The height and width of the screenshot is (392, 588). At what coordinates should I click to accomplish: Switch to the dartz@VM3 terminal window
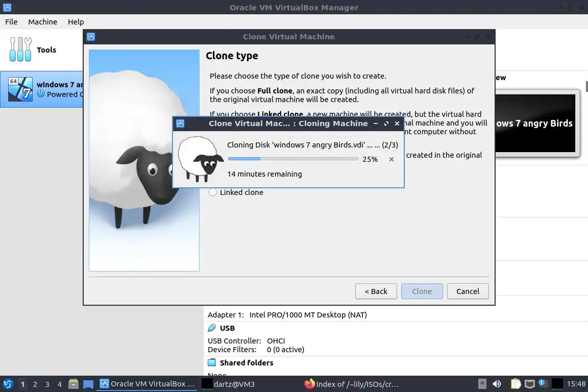pos(228,384)
